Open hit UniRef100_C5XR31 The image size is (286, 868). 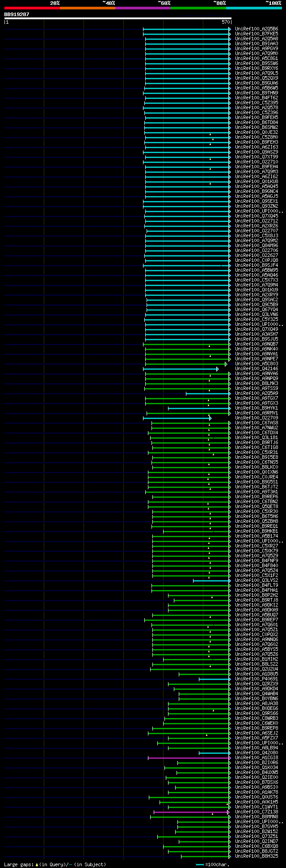click(257, 453)
